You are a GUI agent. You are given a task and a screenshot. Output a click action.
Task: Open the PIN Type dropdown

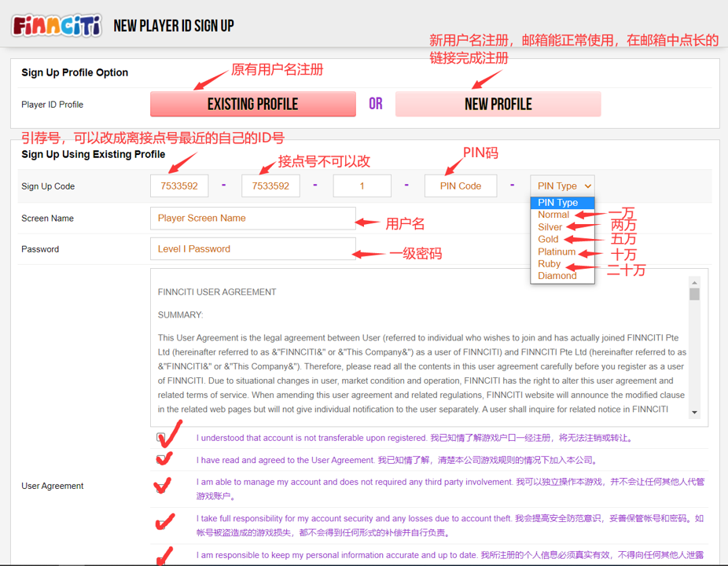point(562,186)
